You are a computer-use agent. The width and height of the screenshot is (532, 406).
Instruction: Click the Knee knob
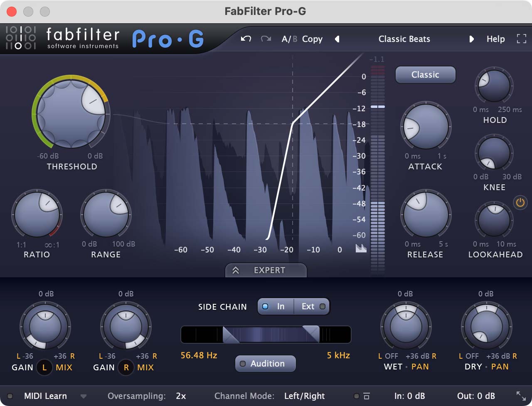[x=494, y=153]
